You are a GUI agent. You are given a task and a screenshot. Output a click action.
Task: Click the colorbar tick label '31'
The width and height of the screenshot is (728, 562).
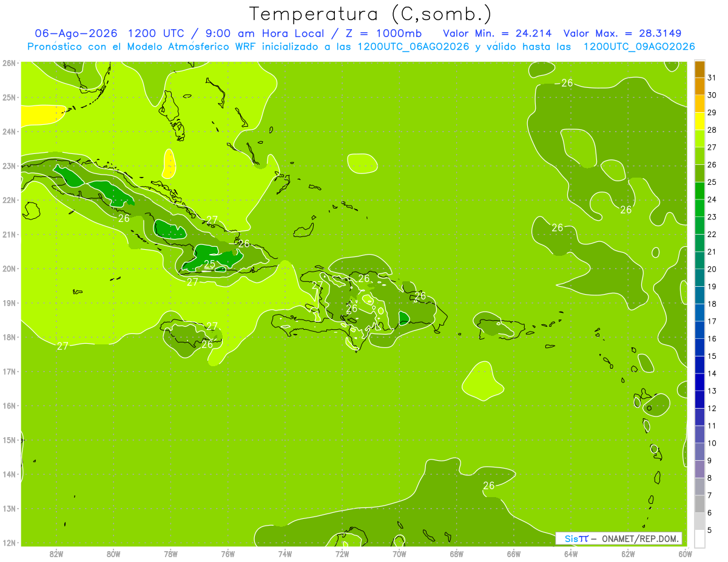[x=712, y=78]
